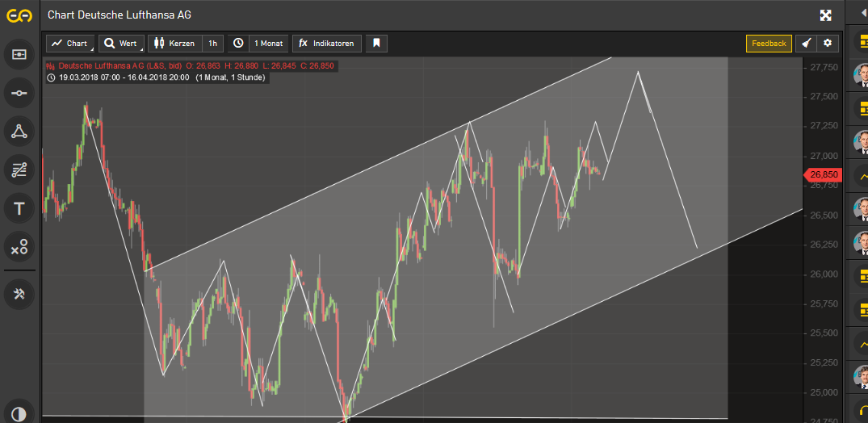The height and width of the screenshot is (423, 868).
Task: Change the 1h interval setting
Action: coord(213,44)
